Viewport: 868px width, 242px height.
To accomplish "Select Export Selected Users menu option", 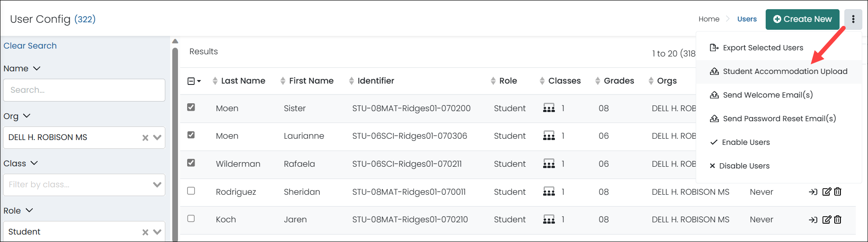I will pyautogui.click(x=763, y=48).
